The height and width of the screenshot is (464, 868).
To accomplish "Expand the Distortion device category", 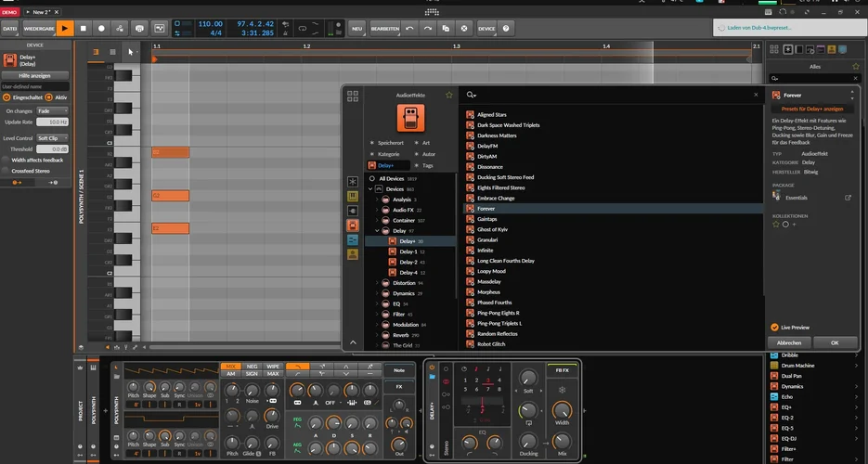I will [x=378, y=283].
